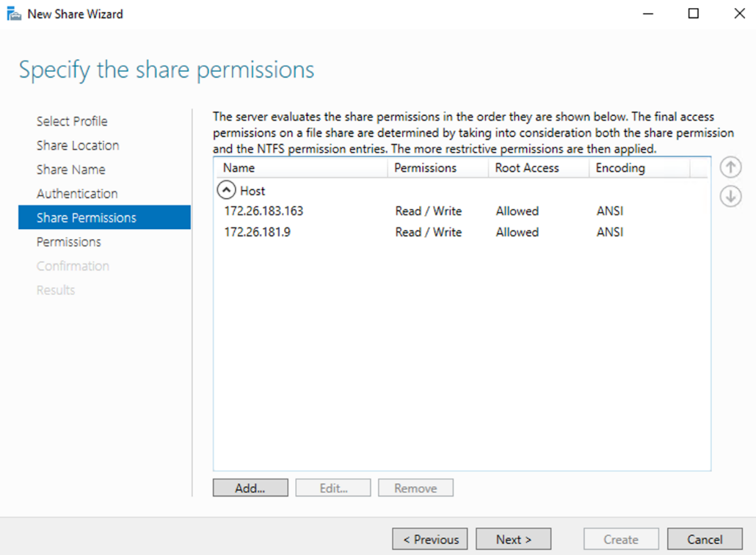This screenshot has height=555, width=756.
Task: Click the Add... button to add a host
Action: coord(250,487)
